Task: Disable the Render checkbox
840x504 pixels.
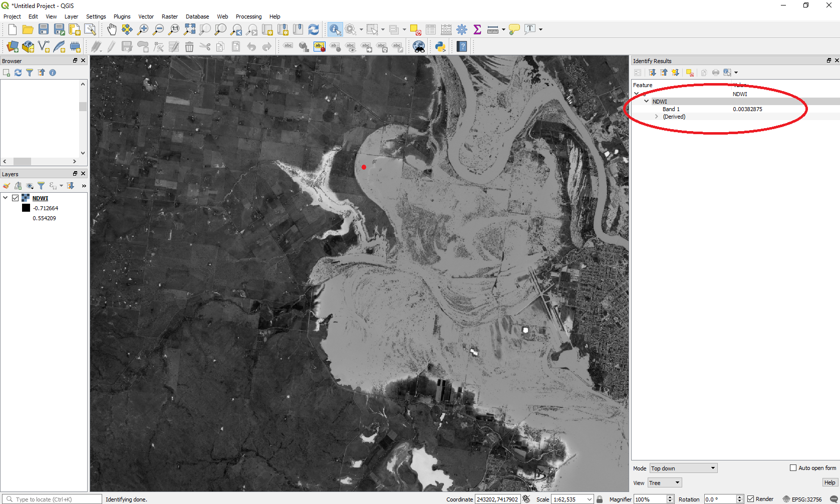Action: click(x=750, y=499)
